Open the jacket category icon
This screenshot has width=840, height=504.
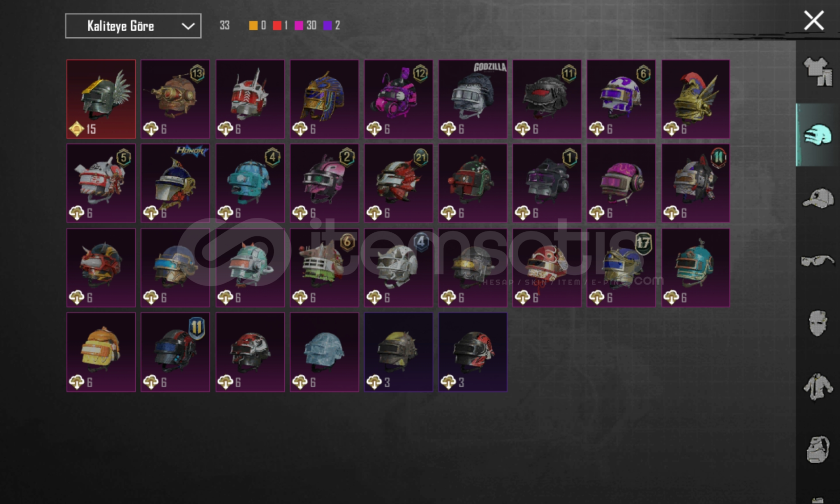click(818, 386)
